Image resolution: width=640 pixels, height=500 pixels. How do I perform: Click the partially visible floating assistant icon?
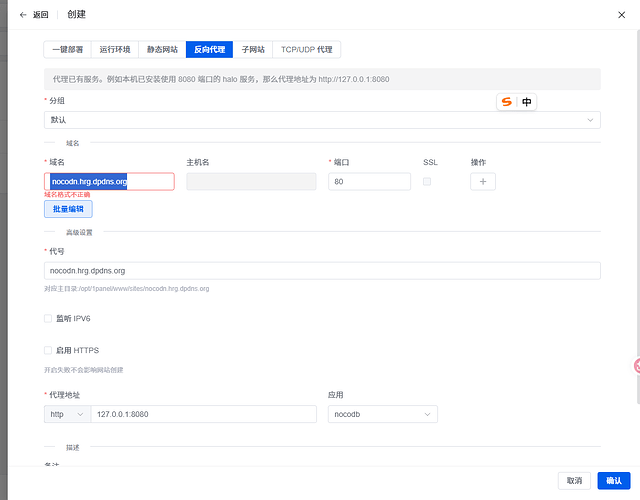[x=637, y=365]
